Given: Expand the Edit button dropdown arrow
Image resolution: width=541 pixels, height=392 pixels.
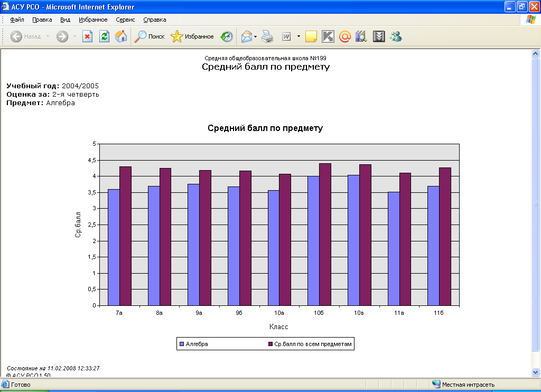Looking at the screenshot, I should pyautogui.click(x=299, y=36).
